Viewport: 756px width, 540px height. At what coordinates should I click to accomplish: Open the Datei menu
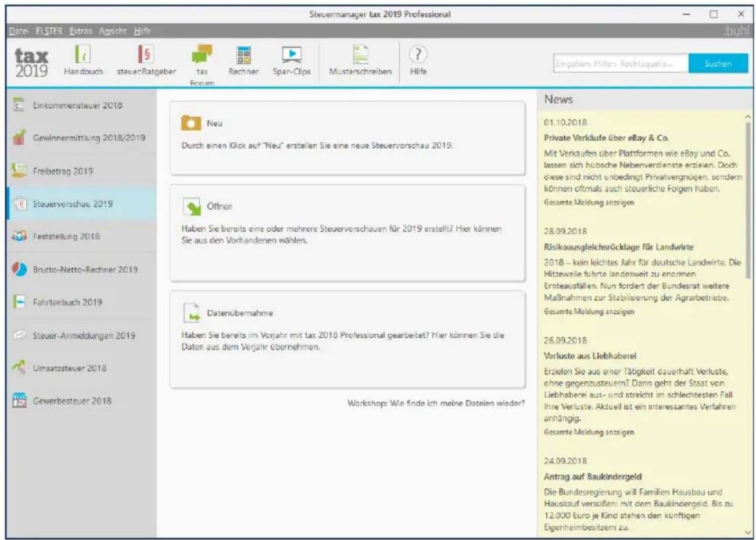click(x=19, y=31)
